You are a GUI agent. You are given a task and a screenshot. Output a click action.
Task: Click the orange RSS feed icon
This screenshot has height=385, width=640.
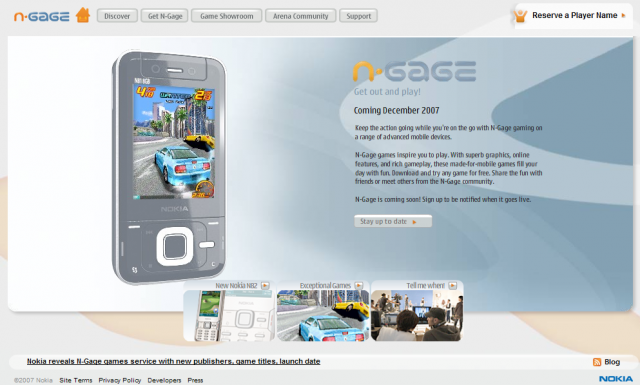(x=597, y=362)
